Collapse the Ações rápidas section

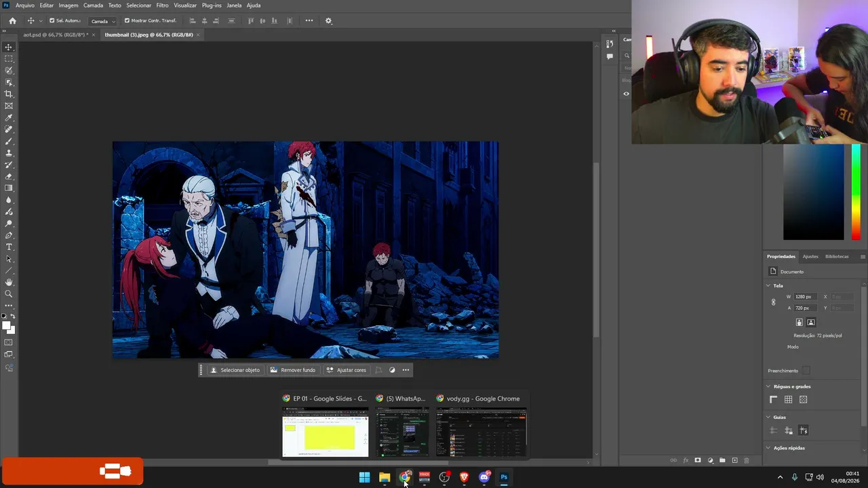768,448
